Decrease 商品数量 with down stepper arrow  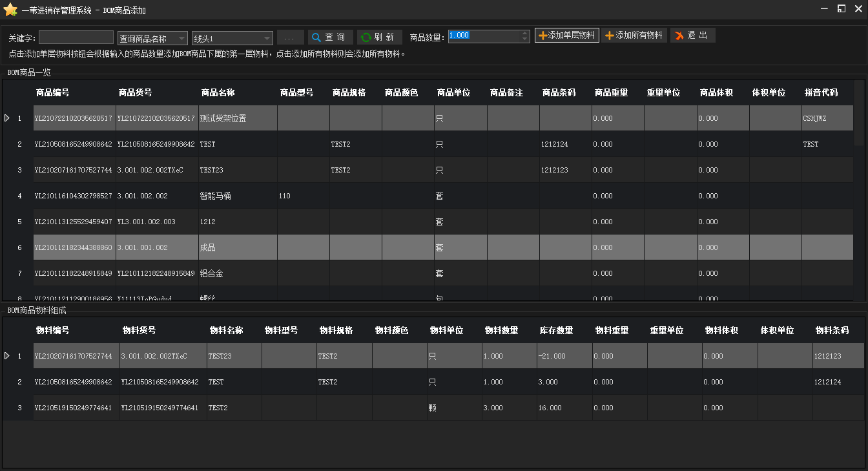click(525, 40)
